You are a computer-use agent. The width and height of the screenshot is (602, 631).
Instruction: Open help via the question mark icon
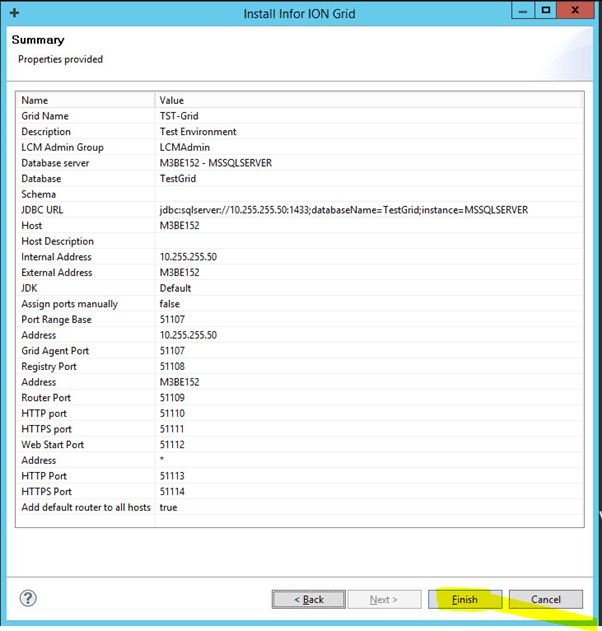28,598
